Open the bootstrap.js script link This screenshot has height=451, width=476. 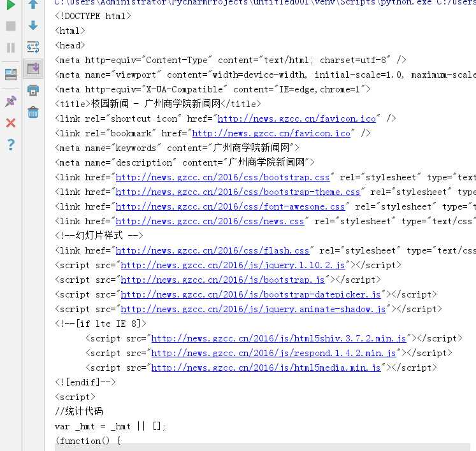point(222,280)
